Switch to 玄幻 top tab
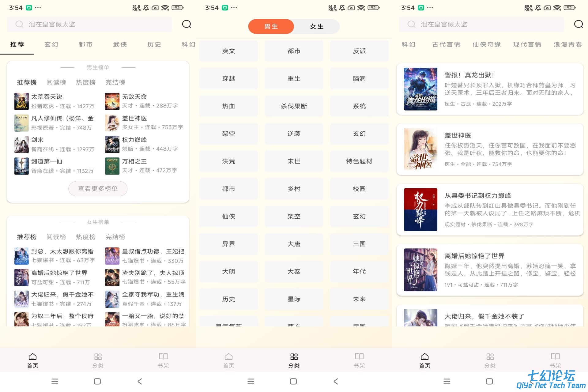Image resolution: width=588 pixels, height=392 pixels. click(51, 44)
